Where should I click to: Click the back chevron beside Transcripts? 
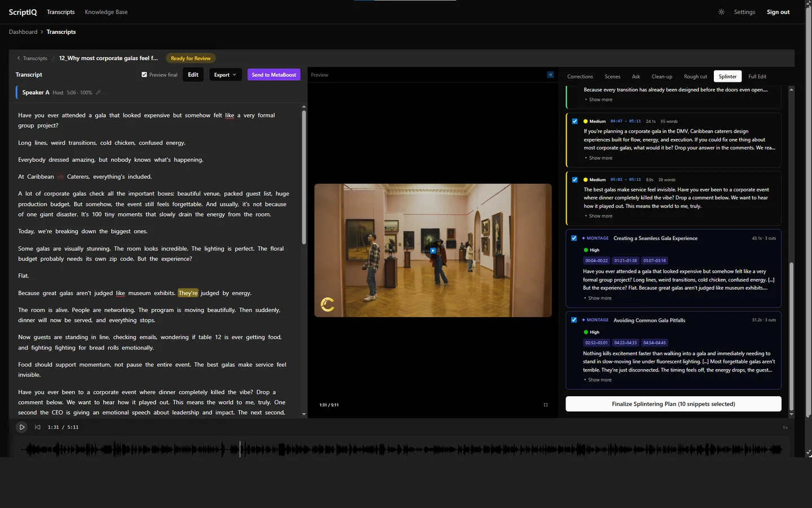pyautogui.click(x=19, y=58)
